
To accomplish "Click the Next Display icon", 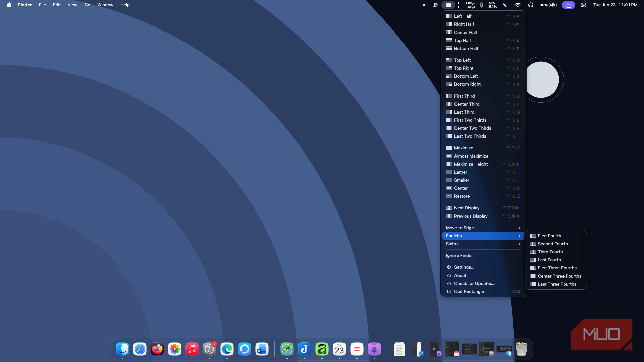I will click(449, 208).
